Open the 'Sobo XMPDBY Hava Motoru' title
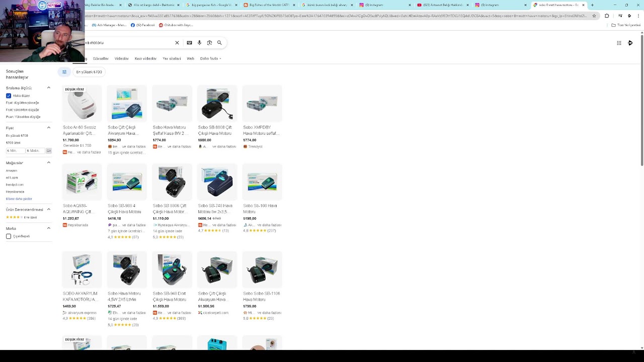This screenshot has height=362, width=644. 261,130
